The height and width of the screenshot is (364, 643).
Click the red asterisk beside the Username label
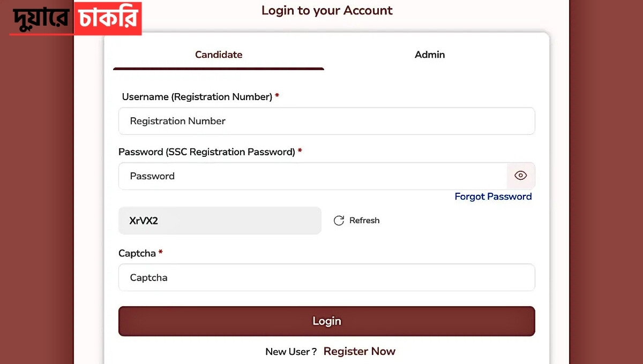(x=277, y=96)
